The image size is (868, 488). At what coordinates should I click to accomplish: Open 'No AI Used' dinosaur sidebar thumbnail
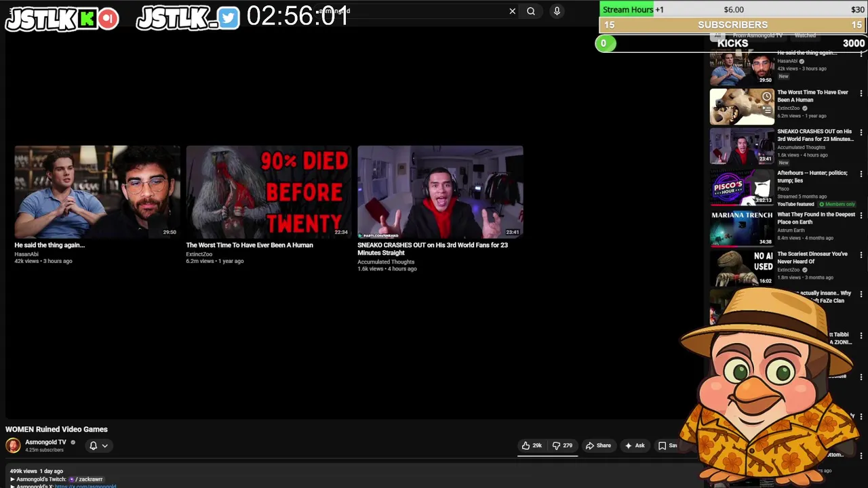click(x=742, y=268)
